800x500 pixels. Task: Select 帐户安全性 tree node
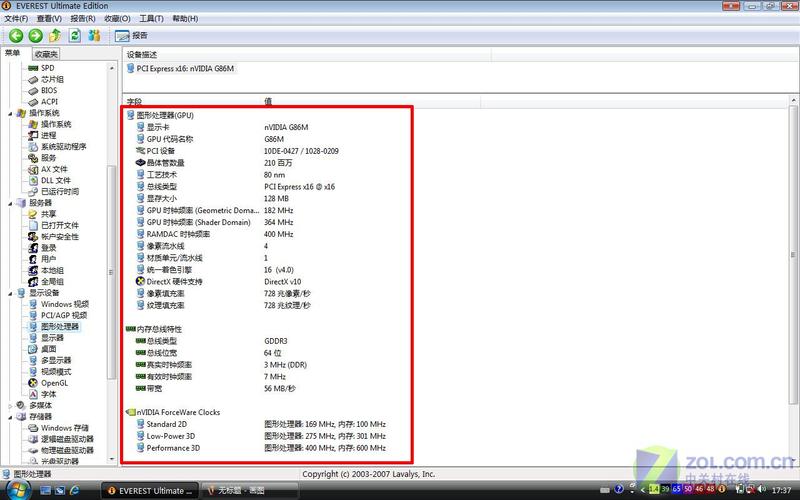point(60,237)
